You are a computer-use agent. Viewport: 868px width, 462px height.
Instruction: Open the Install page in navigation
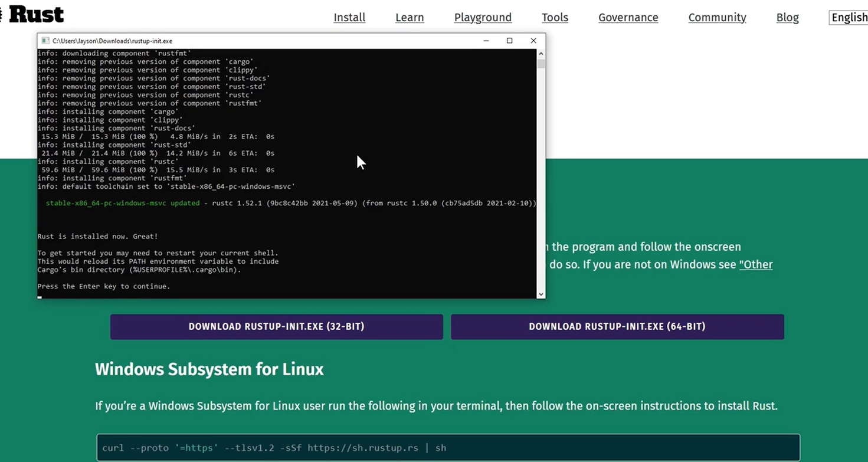click(x=349, y=18)
